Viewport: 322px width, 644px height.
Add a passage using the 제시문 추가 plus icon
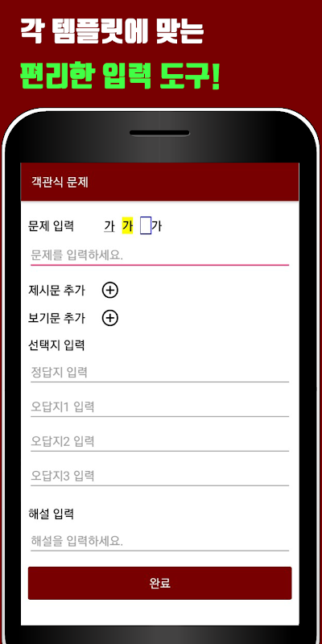click(109, 291)
